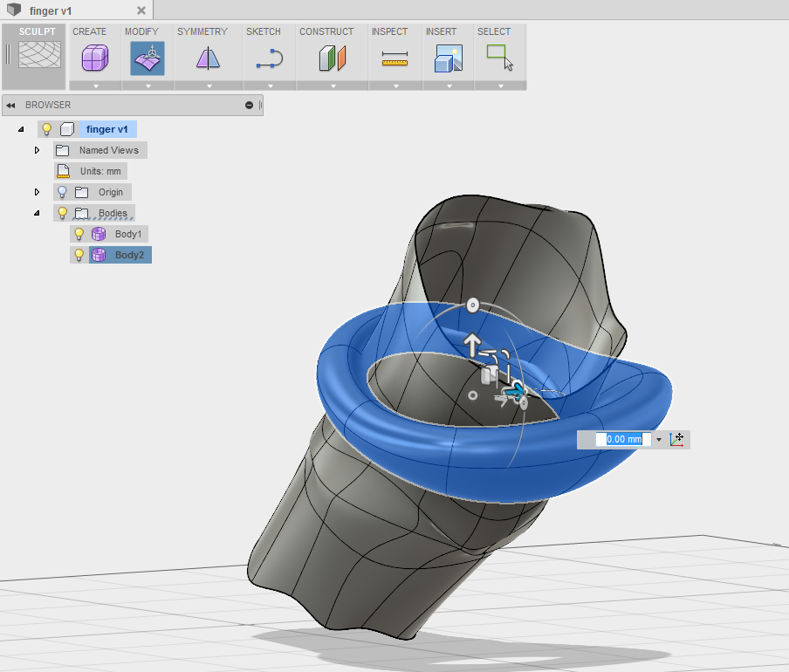Click the 0.00 mm distance input field
The image size is (789, 672).
[622, 439]
